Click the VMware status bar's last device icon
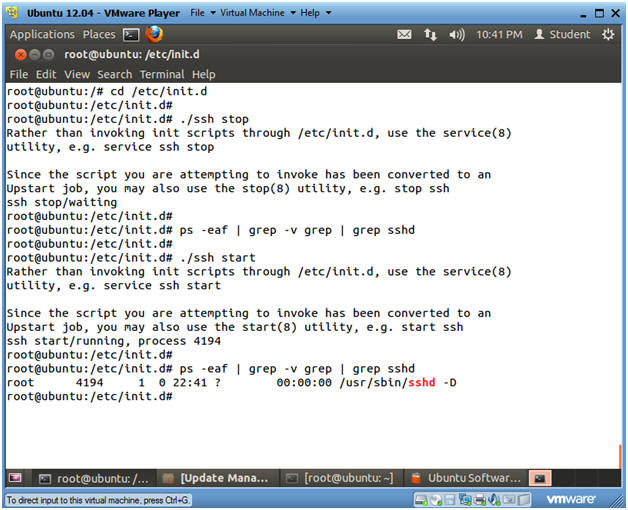The image size is (628, 510). click(x=523, y=500)
